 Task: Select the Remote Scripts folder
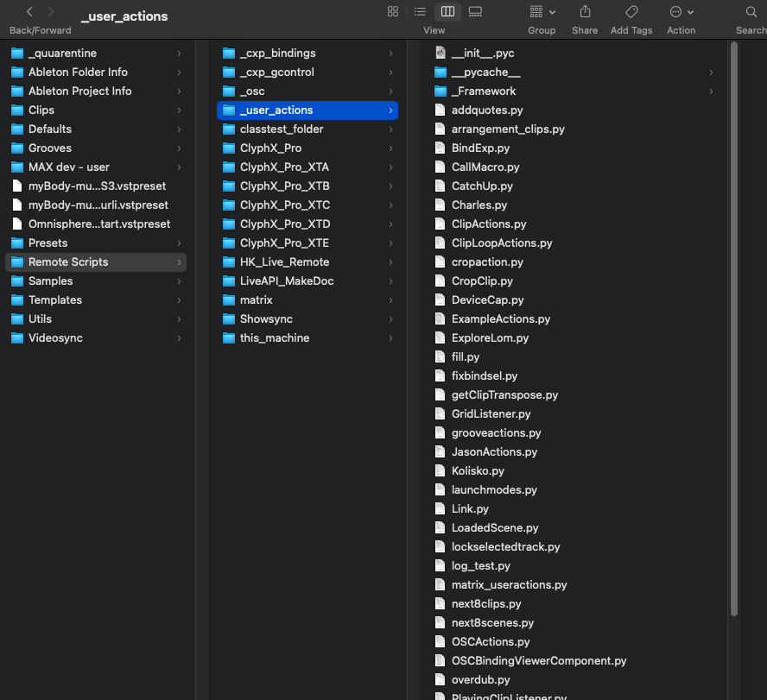pos(68,262)
